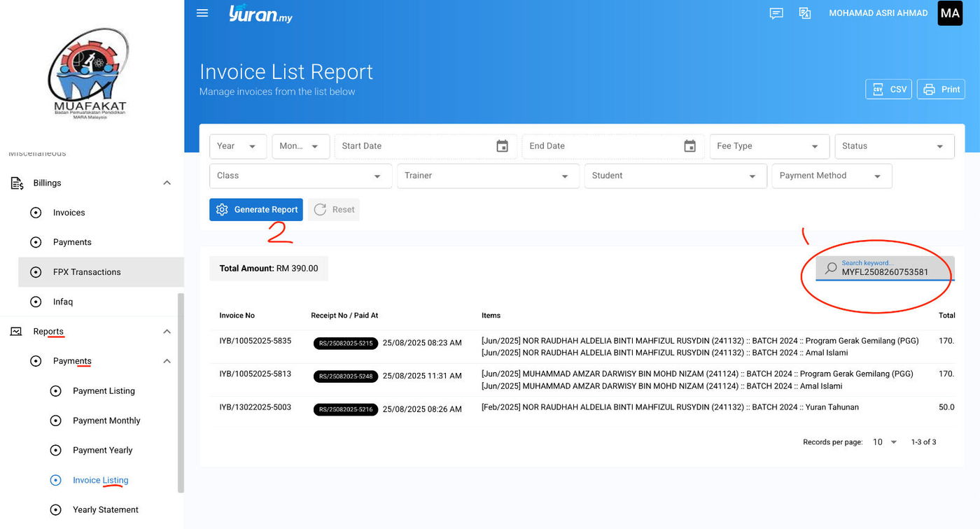Screen dimensions: 980x529
Task: Open FPX Transactions in sidebar
Action: pyautogui.click(x=87, y=272)
